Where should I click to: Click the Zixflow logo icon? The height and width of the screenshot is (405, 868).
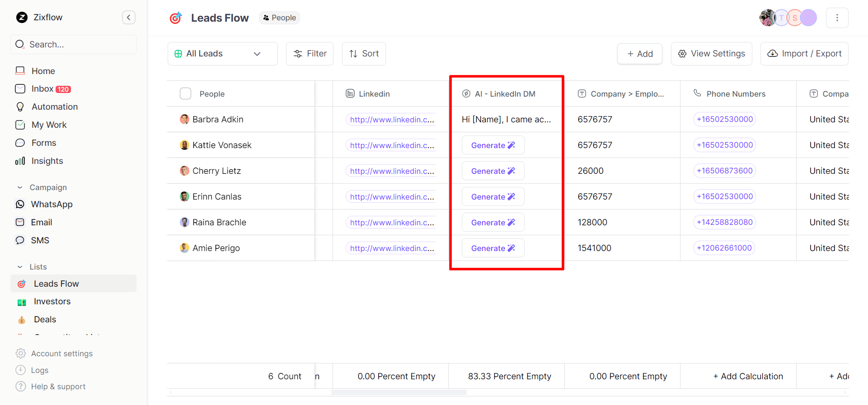[x=22, y=18]
